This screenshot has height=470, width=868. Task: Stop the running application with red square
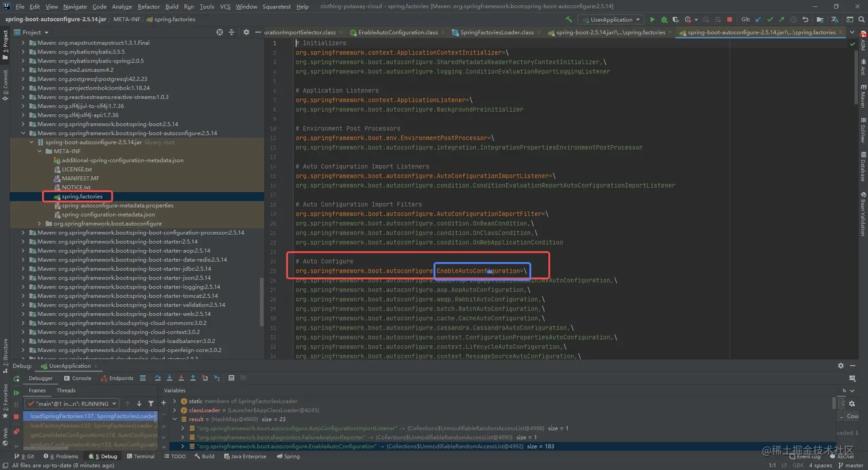coord(730,20)
